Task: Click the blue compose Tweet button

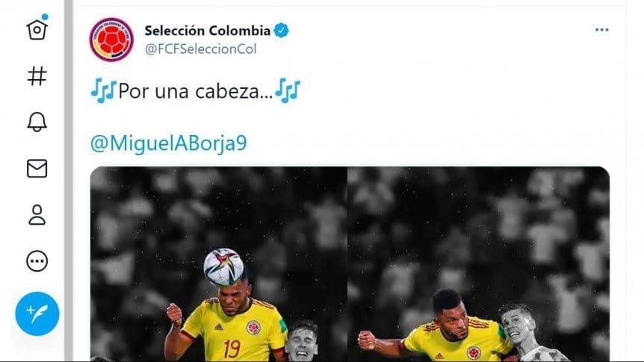Action: point(37,314)
